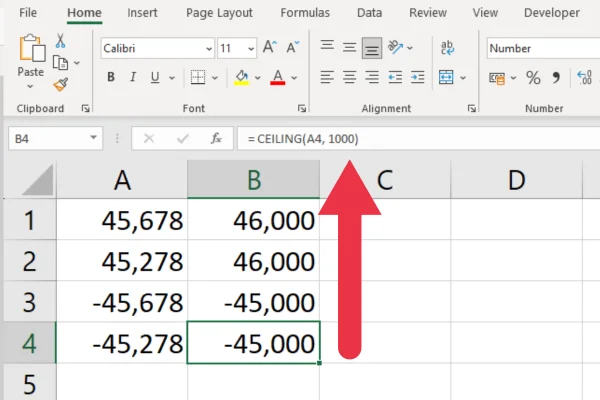Screen dimensions: 600x400
Task: Open the Font dialog launcher
Action: pyautogui.click(x=302, y=109)
